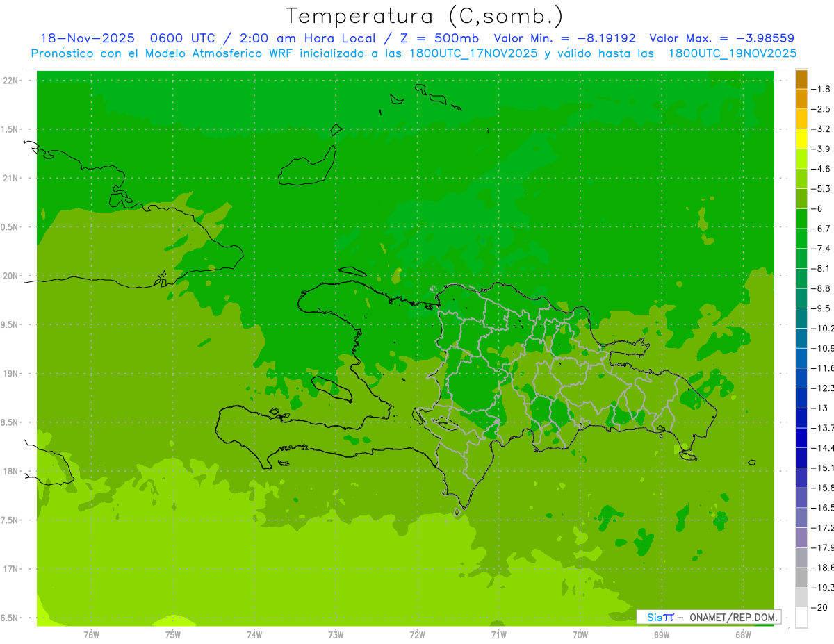Viewport: 834px width, 644px height.
Task: Click the "2:00 am Hora Local" text
Action: point(306,38)
